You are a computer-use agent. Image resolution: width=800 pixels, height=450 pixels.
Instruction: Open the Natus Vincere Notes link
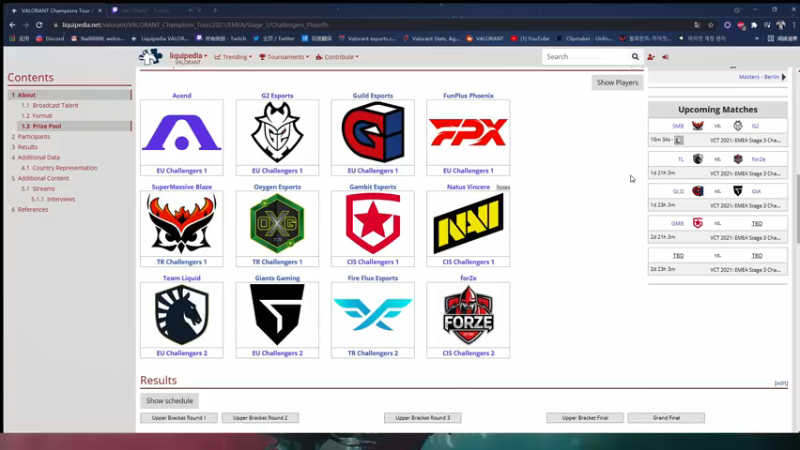tap(503, 187)
